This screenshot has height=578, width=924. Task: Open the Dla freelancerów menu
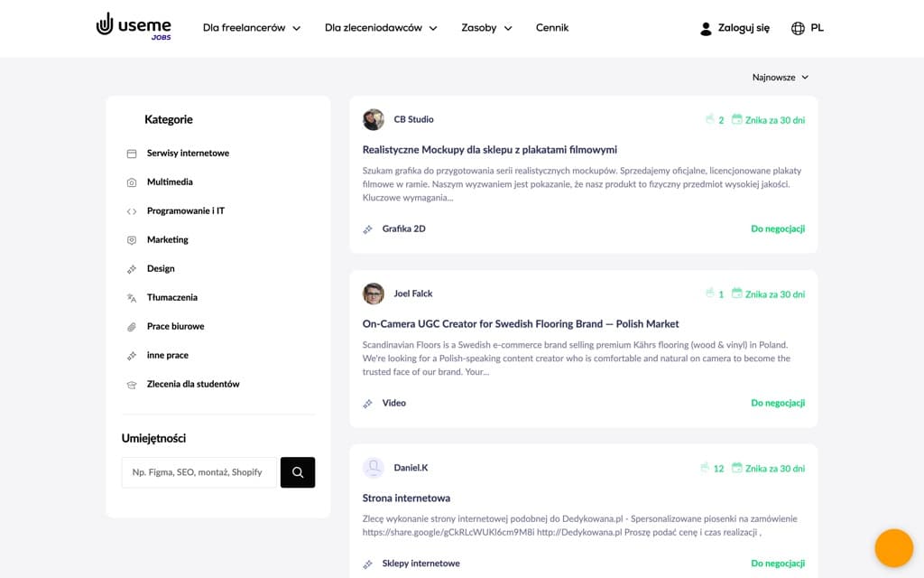[x=251, y=28]
